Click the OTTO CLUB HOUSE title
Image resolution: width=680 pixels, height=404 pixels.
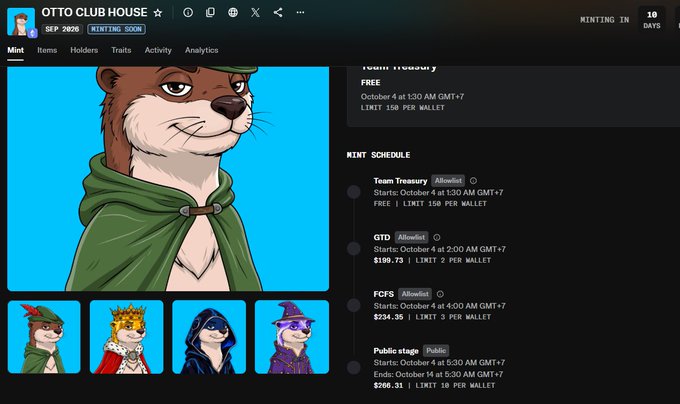click(x=94, y=13)
